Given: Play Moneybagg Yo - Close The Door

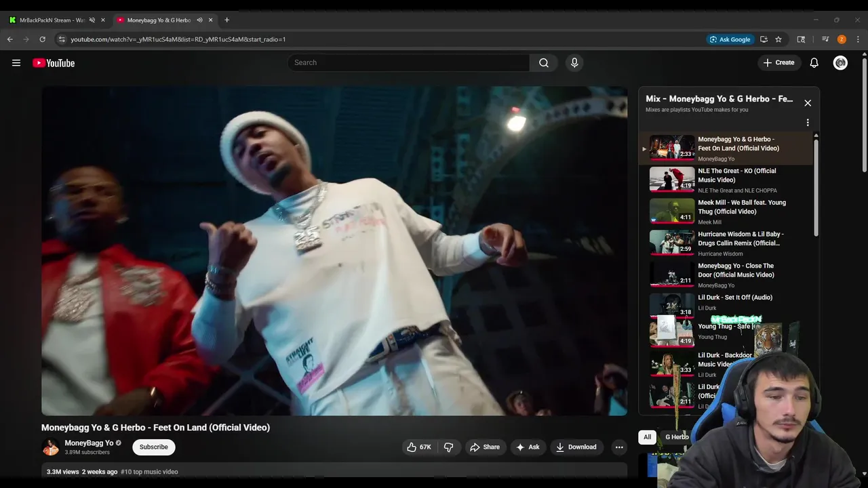Looking at the screenshot, I should 726,275.
